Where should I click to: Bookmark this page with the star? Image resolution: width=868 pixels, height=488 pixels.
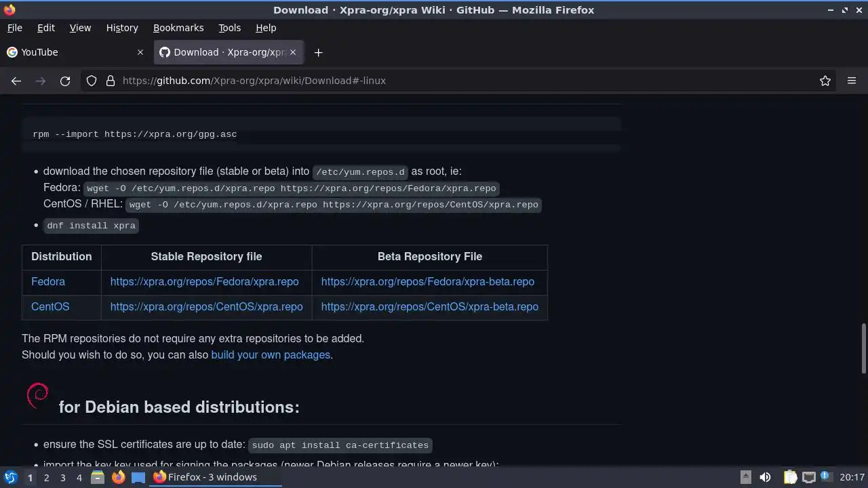(x=825, y=81)
